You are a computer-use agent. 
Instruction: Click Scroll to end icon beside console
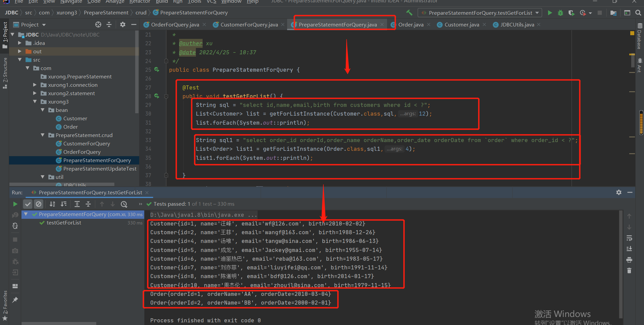click(629, 249)
